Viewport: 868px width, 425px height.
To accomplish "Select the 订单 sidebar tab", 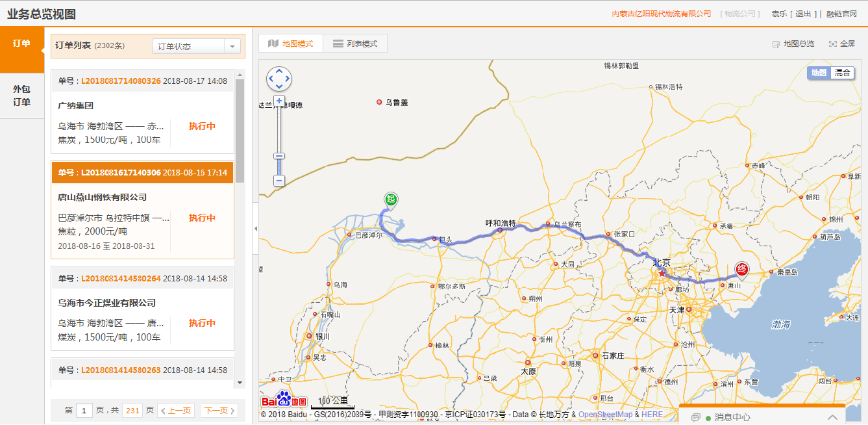I will coord(22,50).
